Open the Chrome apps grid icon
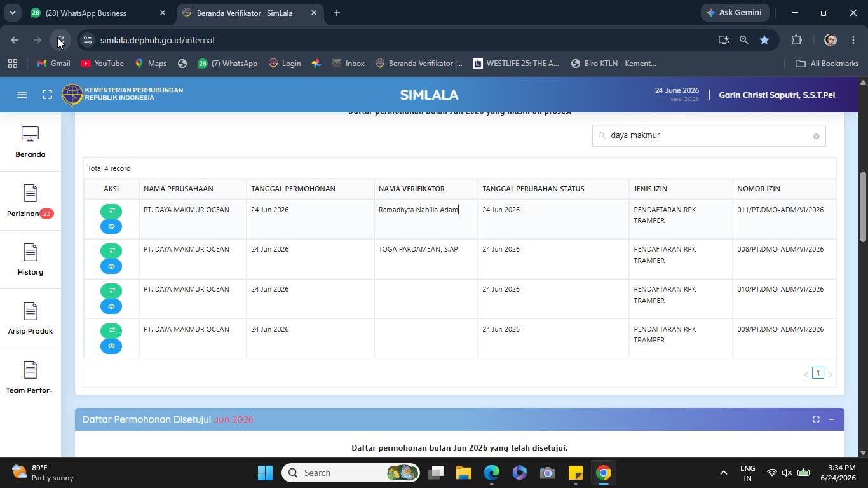 (x=13, y=64)
